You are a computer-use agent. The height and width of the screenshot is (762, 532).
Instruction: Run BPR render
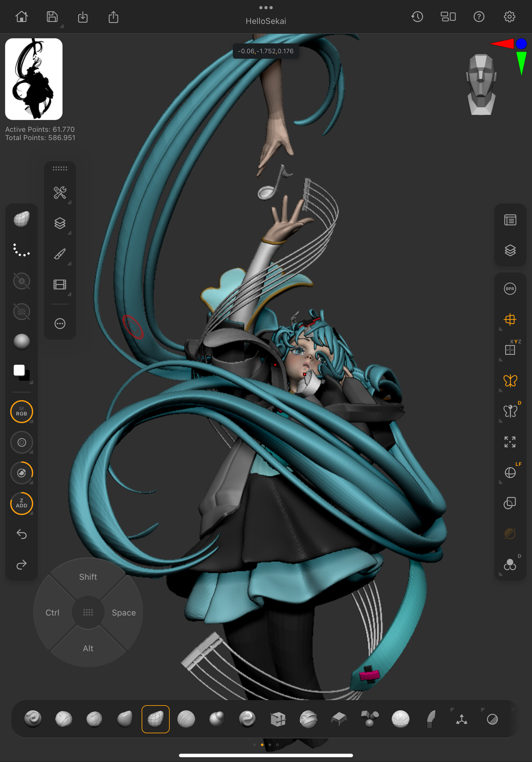(510, 289)
